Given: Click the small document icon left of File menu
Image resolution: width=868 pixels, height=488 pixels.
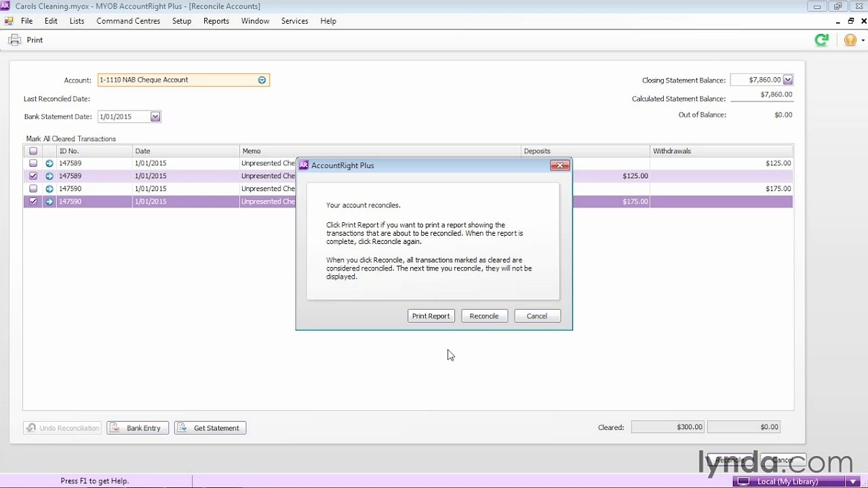Looking at the screenshot, I should pos(9,21).
